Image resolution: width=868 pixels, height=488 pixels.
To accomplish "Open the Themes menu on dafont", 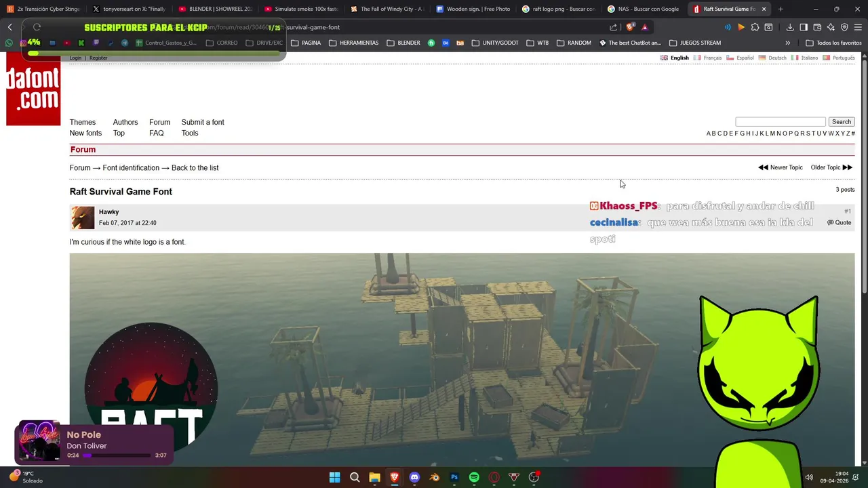I will tap(83, 122).
